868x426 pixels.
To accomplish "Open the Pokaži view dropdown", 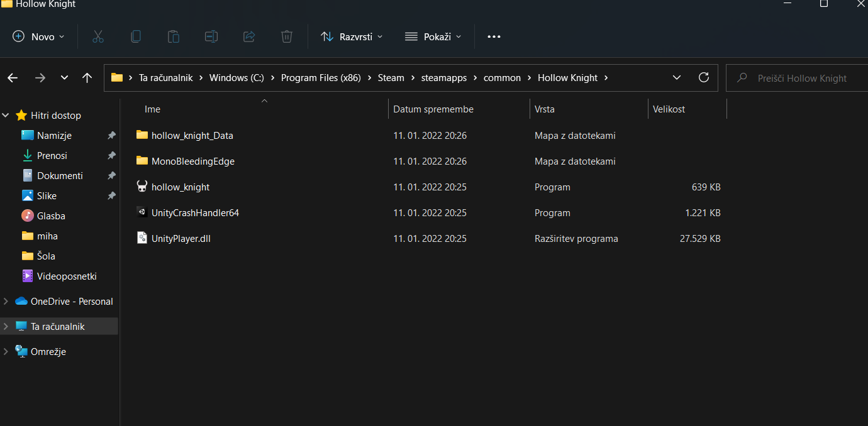I will [433, 36].
